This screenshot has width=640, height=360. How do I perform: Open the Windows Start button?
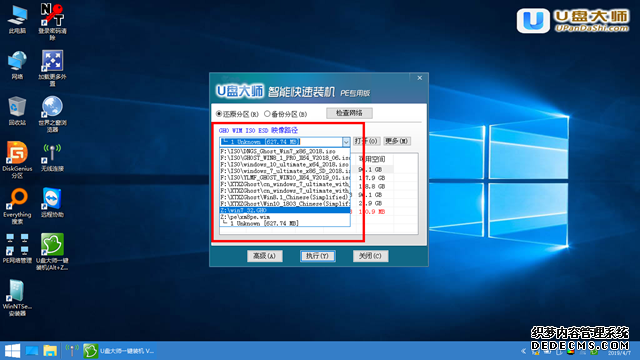[x=12, y=351]
